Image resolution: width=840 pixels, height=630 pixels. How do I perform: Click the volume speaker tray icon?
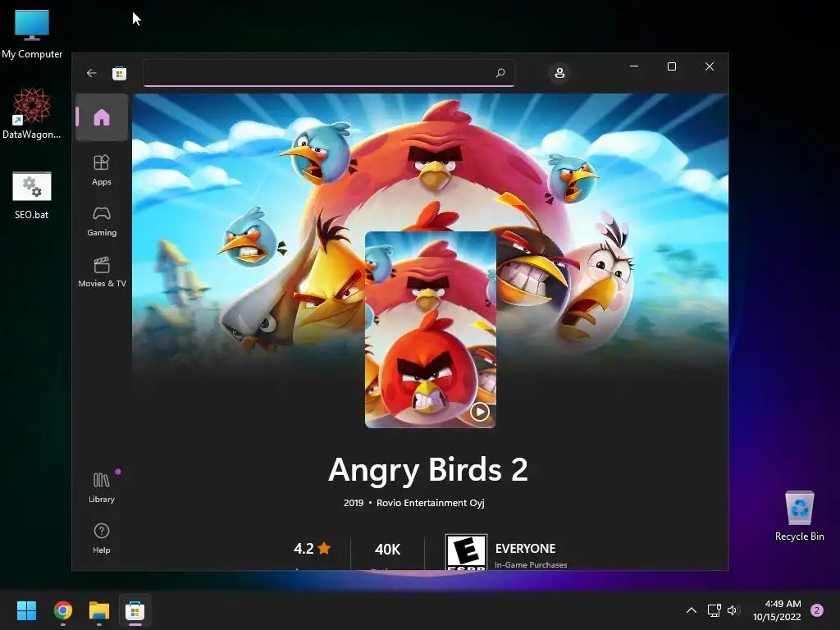(733, 610)
